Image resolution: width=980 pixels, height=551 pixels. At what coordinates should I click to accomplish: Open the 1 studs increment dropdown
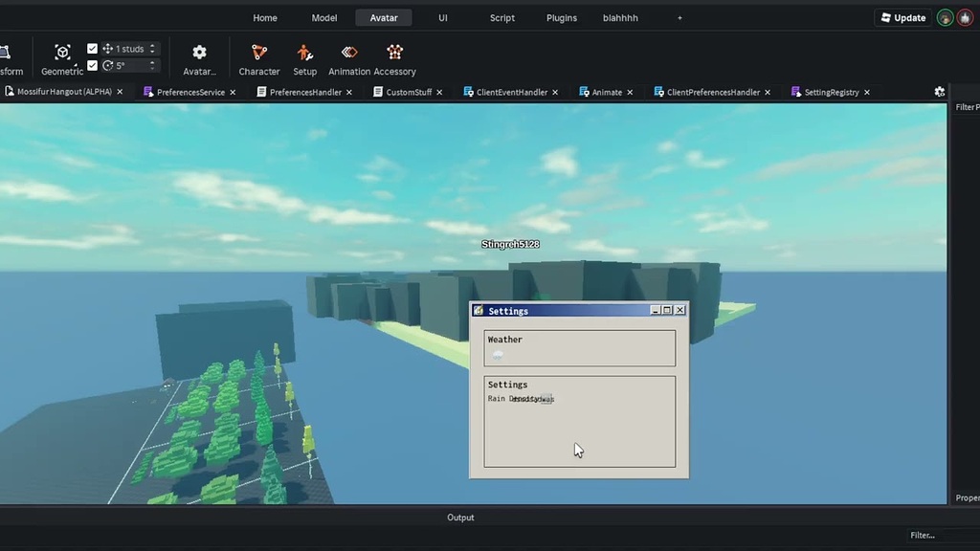(129, 48)
